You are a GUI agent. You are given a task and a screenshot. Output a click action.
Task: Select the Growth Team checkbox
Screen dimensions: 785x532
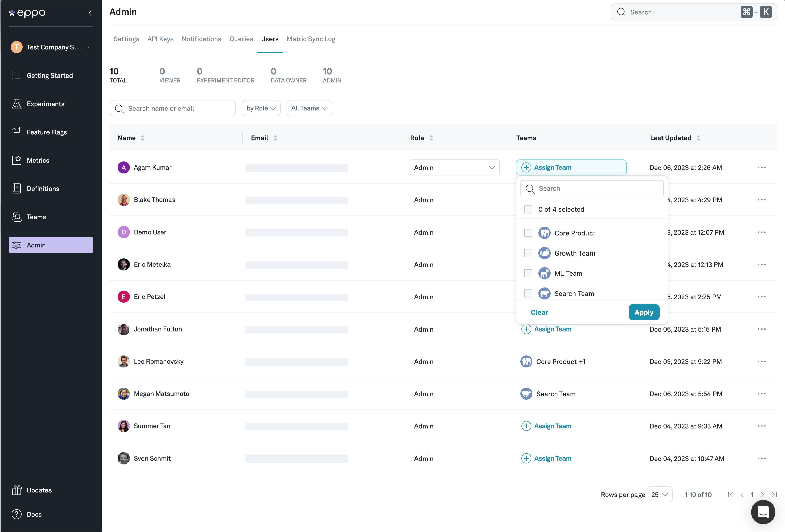528,253
